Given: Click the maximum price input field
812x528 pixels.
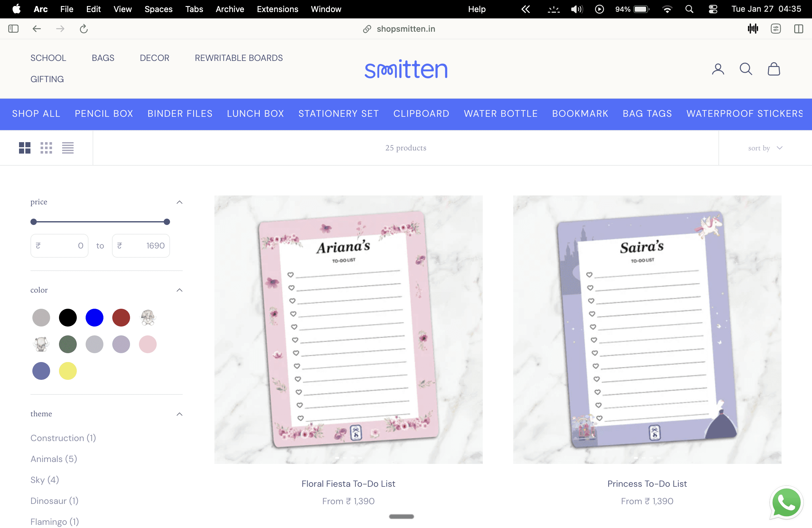Looking at the screenshot, I should [x=141, y=246].
